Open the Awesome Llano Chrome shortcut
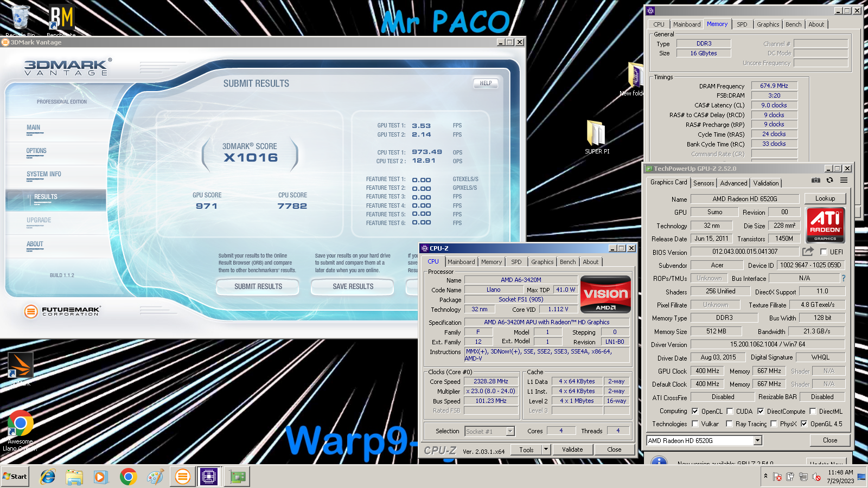Image resolution: width=868 pixels, height=488 pixels. tap(20, 431)
